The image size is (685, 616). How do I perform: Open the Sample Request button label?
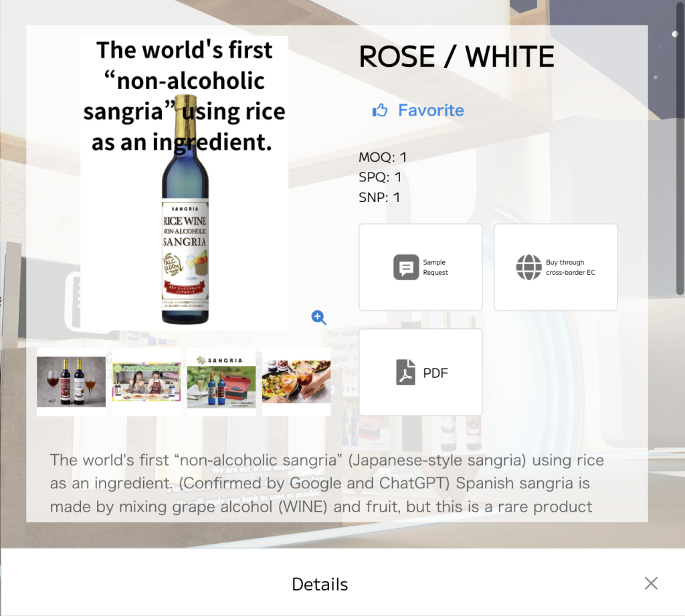435,268
